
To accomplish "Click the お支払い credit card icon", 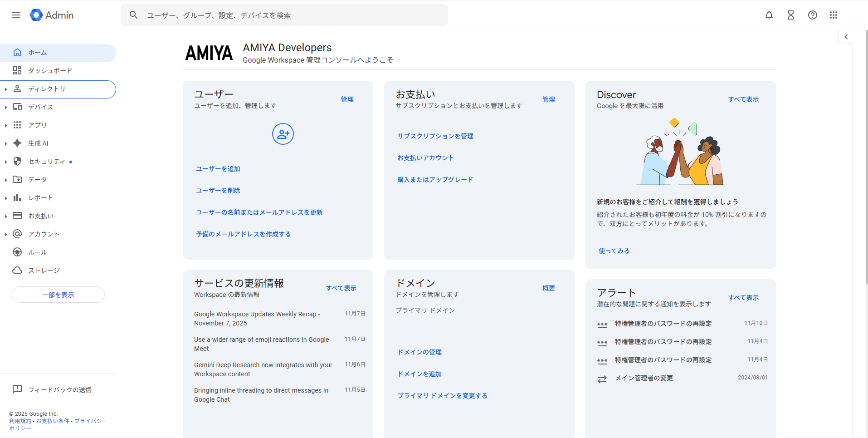I will click(17, 216).
